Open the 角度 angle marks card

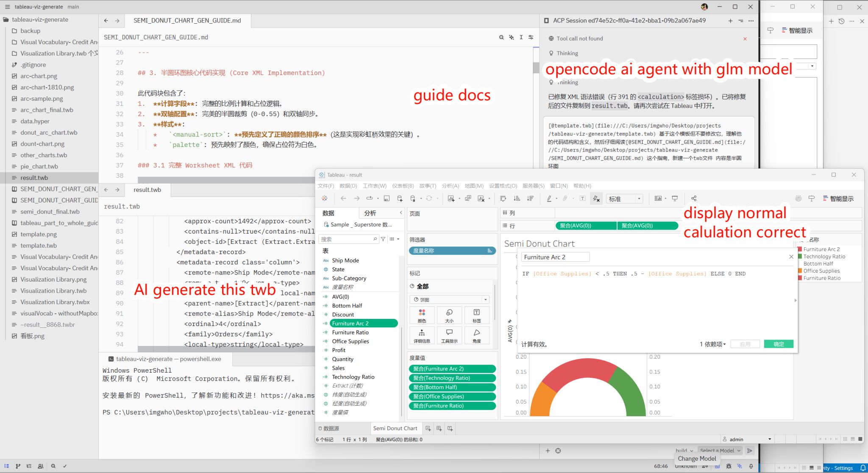click(477, 336)
